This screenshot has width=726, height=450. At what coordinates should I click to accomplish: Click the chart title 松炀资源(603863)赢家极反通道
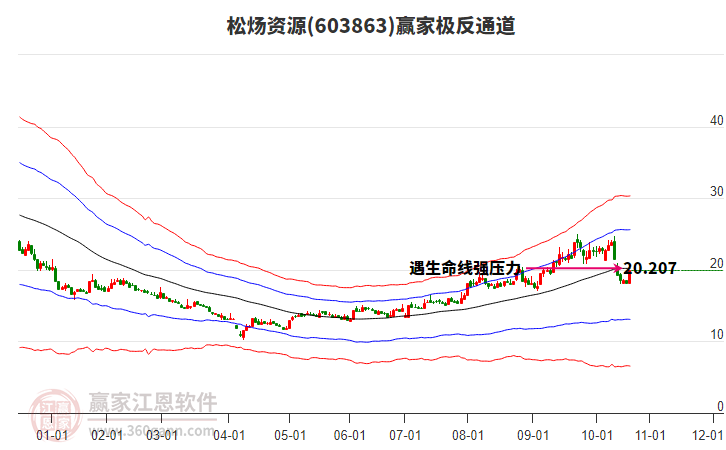(371, 26)
